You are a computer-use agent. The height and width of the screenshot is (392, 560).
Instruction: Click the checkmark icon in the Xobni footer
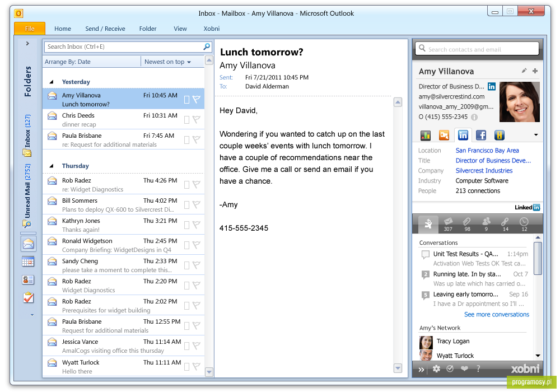click(450, 369)
